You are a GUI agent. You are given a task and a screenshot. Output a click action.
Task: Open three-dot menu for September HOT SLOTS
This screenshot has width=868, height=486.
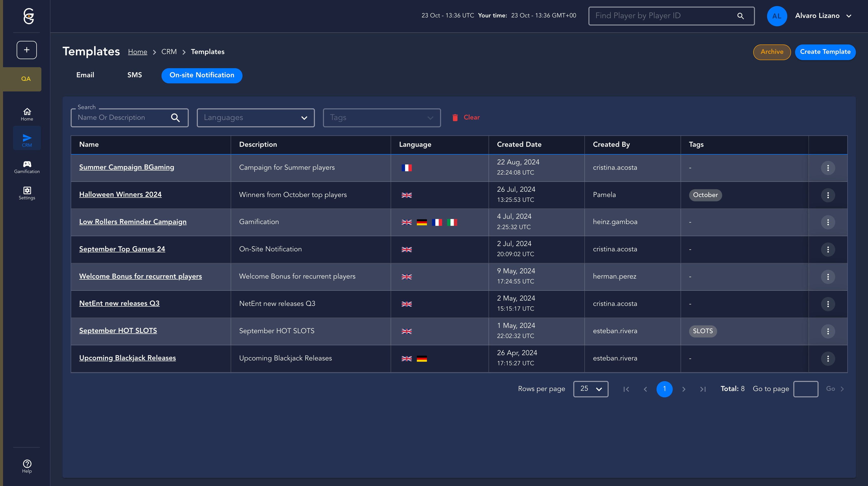[x=828, y=331]
